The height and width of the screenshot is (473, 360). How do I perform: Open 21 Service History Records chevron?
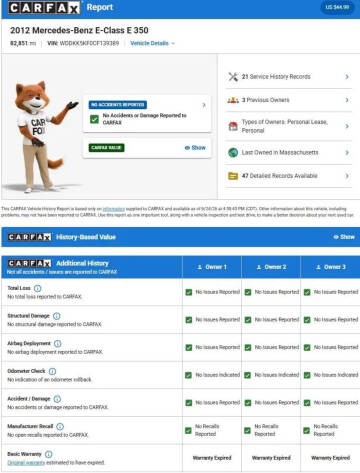[347, 77]
